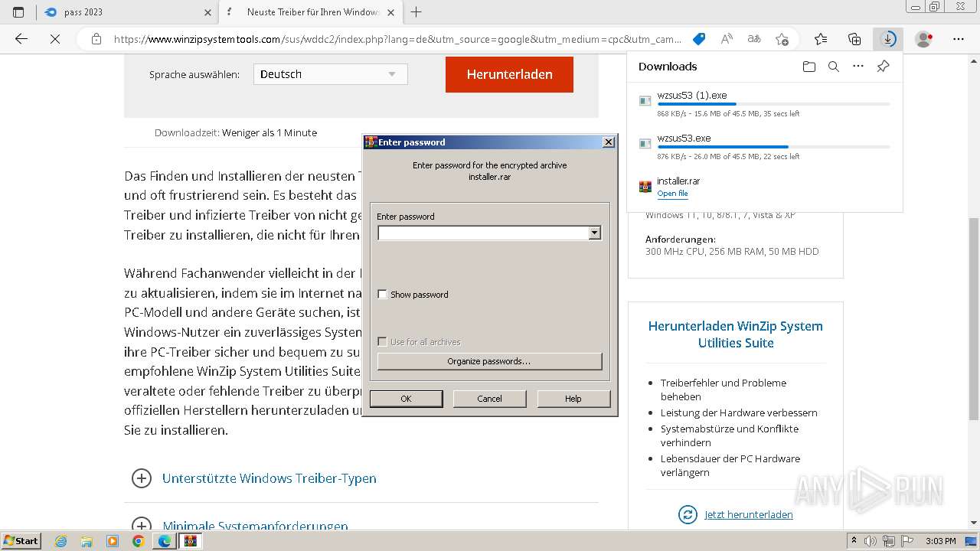Open Read aloud icon in address bar
Screen dimensions: 980x551
pyautogui.click(x=727, y=39)
